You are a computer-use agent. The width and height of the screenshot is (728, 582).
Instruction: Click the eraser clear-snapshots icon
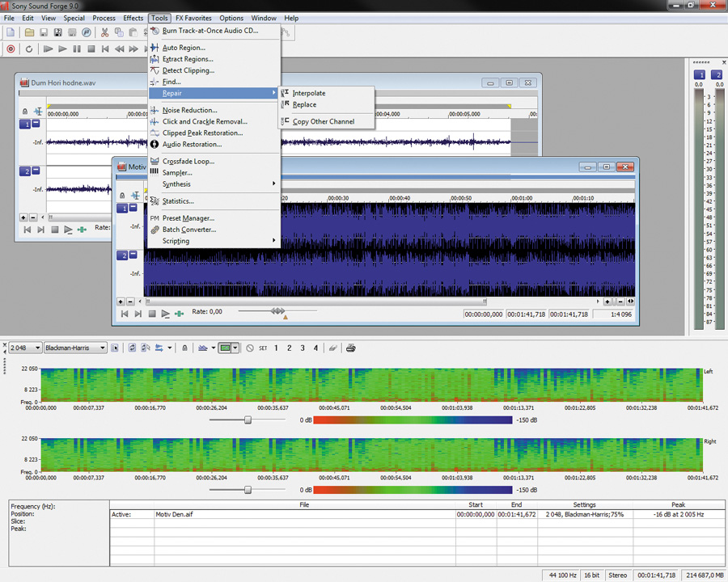pyautogui.click(x=333, y=348)
